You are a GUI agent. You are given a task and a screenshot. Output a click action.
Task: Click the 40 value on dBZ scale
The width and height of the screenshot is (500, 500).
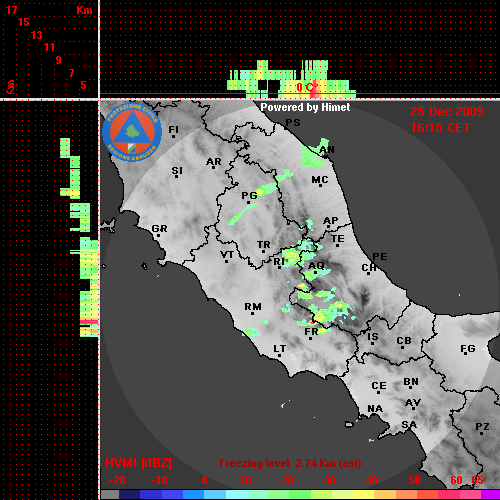click(x=372, y=480)
